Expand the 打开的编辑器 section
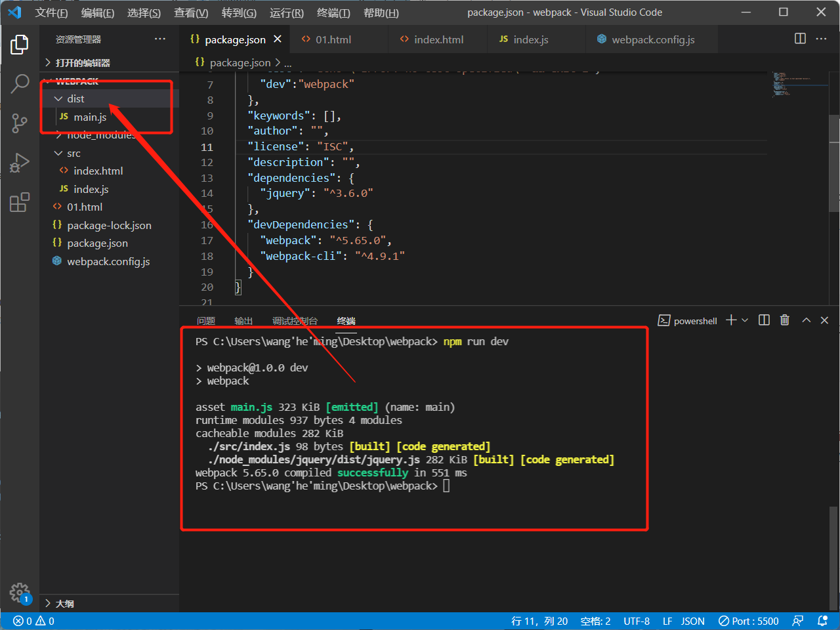Viewport: 840px width, 630px height. (109, 62)
